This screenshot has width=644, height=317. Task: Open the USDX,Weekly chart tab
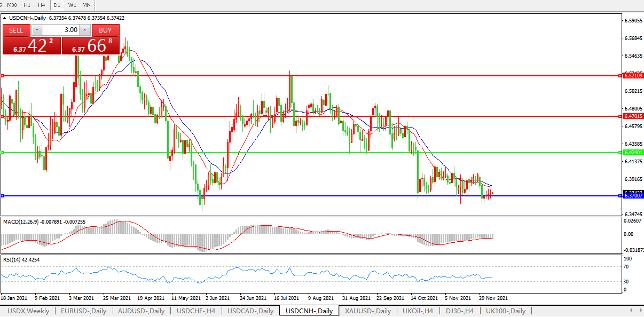(29, 311)
